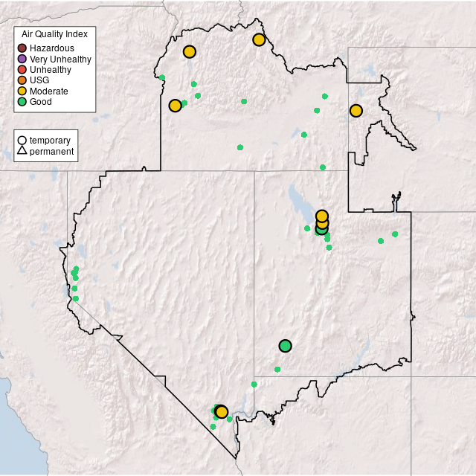Click the large green Good monitor in southern Utah
The image size is (476, 476).
pyautogui.click(x=285, y=346)
